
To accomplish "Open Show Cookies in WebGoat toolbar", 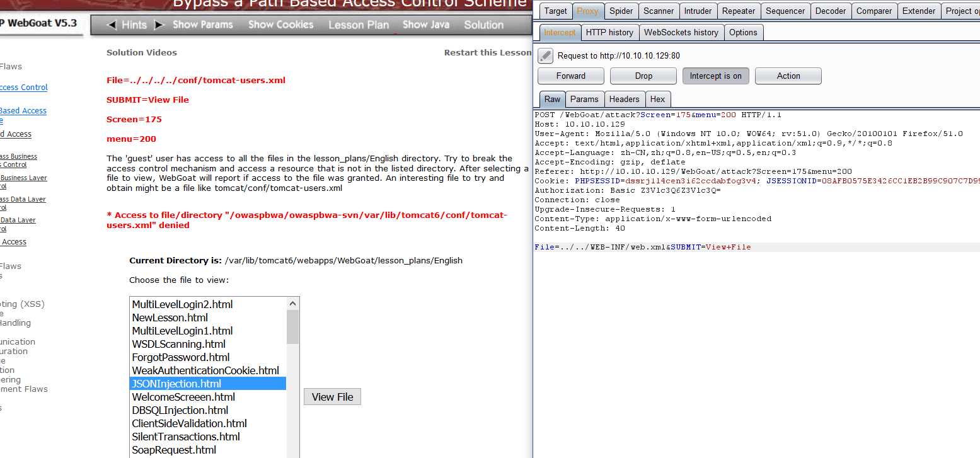I will 280,25.
